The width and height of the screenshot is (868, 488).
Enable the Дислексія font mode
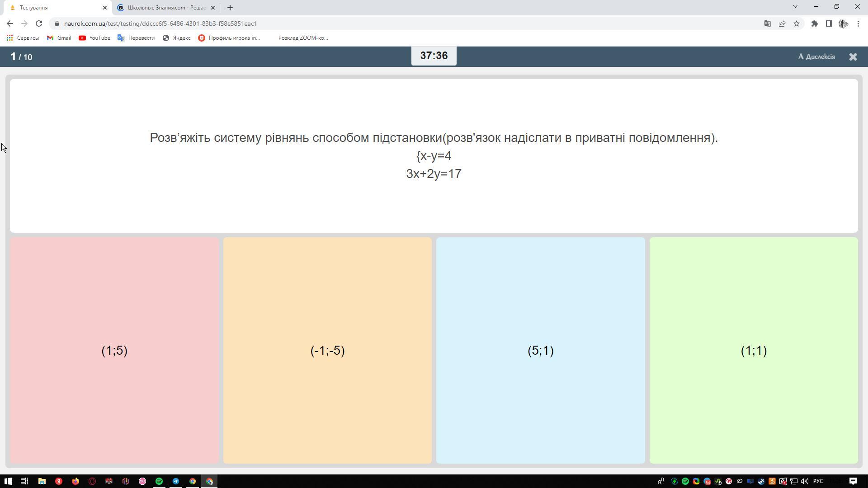[816, 57]
